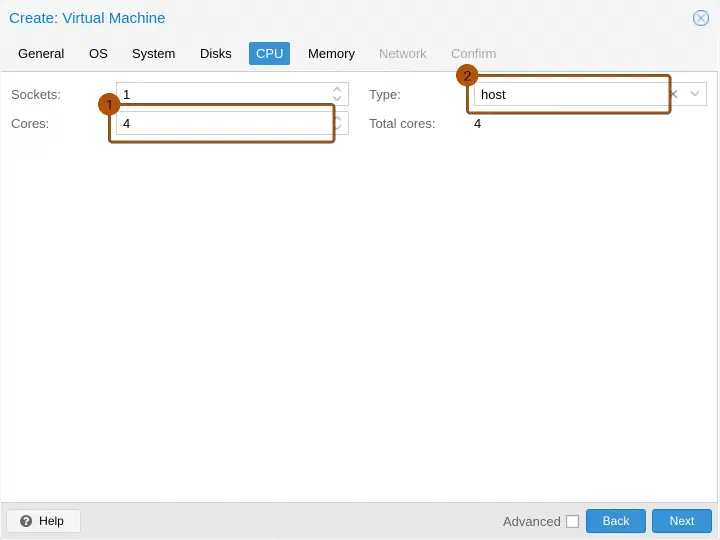The width and height of the screenshot is (720, 540).
Task: Close the Create Virtual Machine dialog
Action: click(700, 18)
